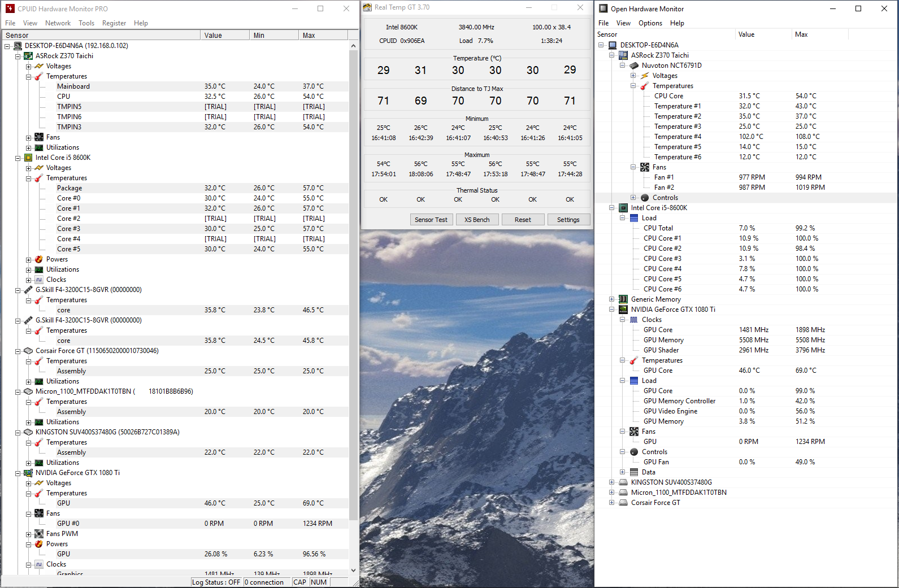This screenshot has height=588, width=899.
Task: Click the Fans icon under ASRock Z370 Taichi in HWMonitor
Action: click(39, 137)
